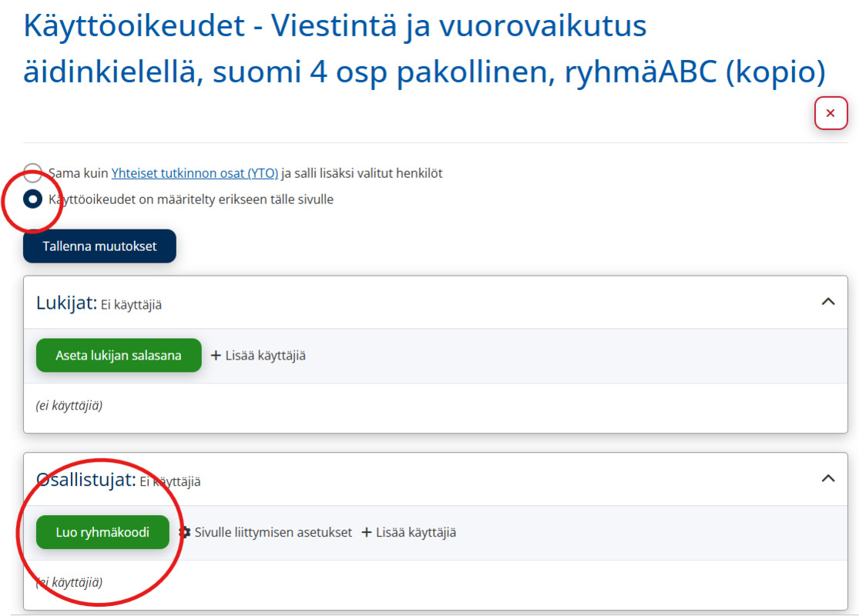Image resolution: width=859 pixels, height=616 pixels.
Task: Open the Yhteiset tutkinnon osat (YTO) link
Action: 194,173
